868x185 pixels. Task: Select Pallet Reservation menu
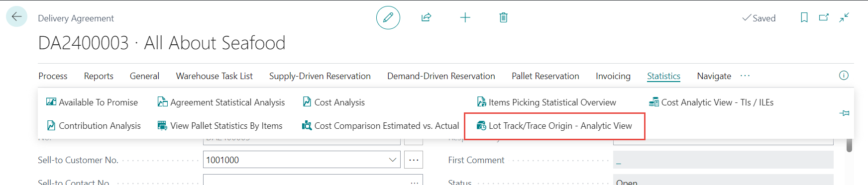pos(545,76)
